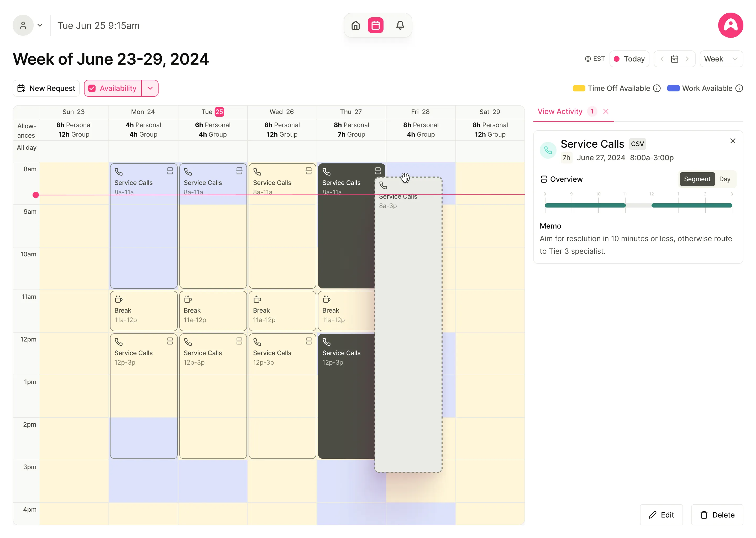The height and width of the screenshot is (538, 756).
Task: Click the Edit button for Service Calls
Action: 662,515
